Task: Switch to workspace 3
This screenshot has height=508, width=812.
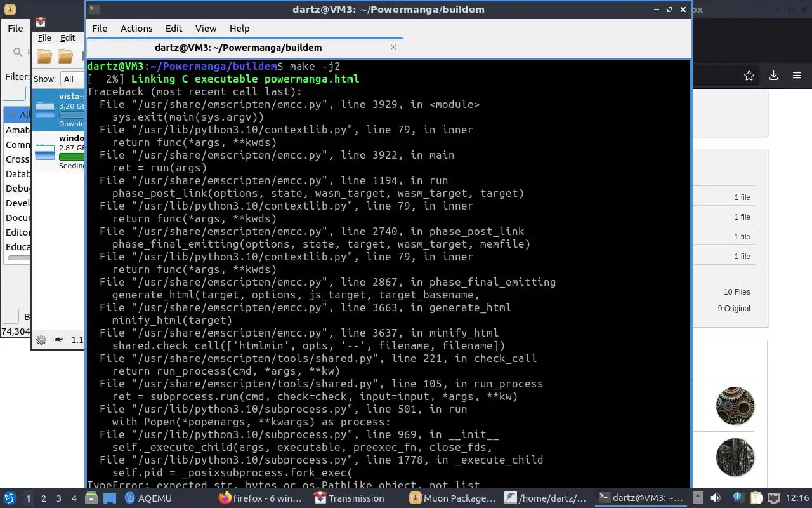Action: pyautogui.click(x=59, y=498)
